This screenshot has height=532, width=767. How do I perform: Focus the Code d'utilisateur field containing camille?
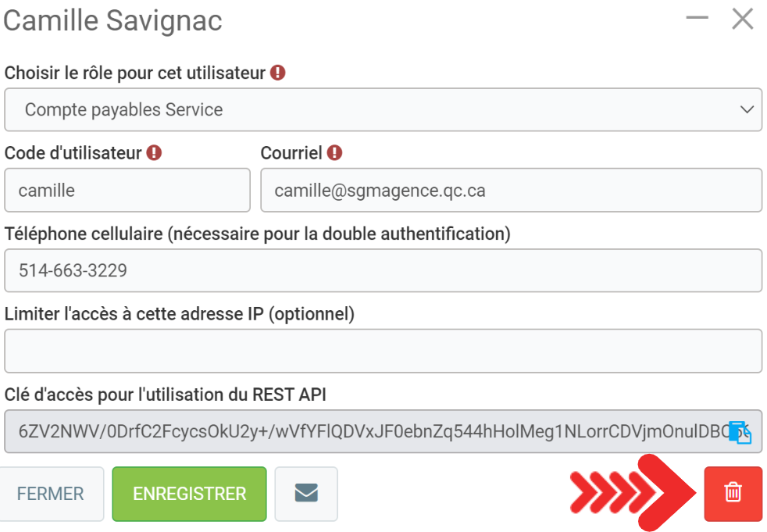pos(127,191)
